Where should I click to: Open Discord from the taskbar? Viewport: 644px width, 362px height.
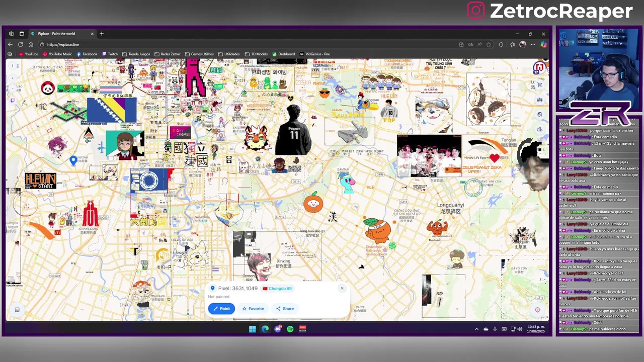(278, 329)
